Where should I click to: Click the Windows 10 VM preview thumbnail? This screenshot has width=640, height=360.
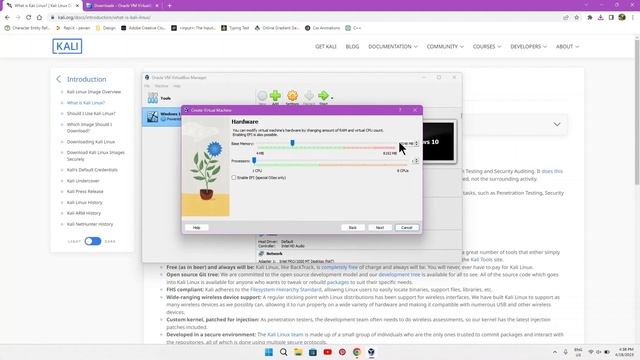point(439,142)
